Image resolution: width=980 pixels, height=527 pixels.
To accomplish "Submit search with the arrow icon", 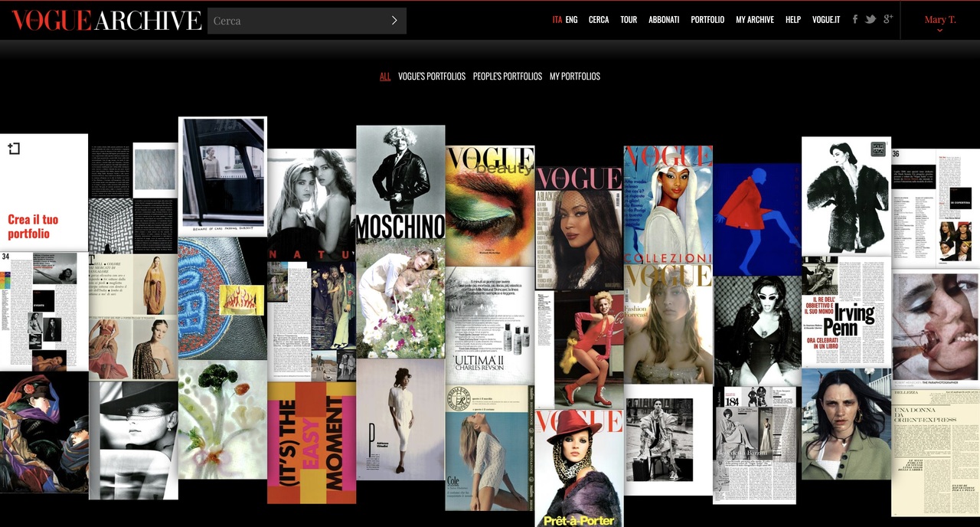I will (x=394, y=21).
